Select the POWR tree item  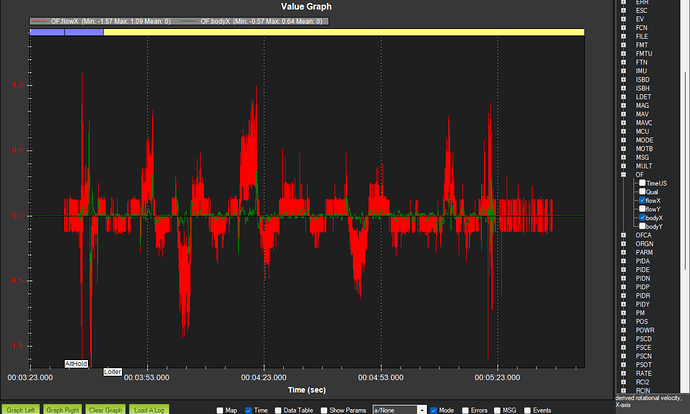[x=645, y=330]
